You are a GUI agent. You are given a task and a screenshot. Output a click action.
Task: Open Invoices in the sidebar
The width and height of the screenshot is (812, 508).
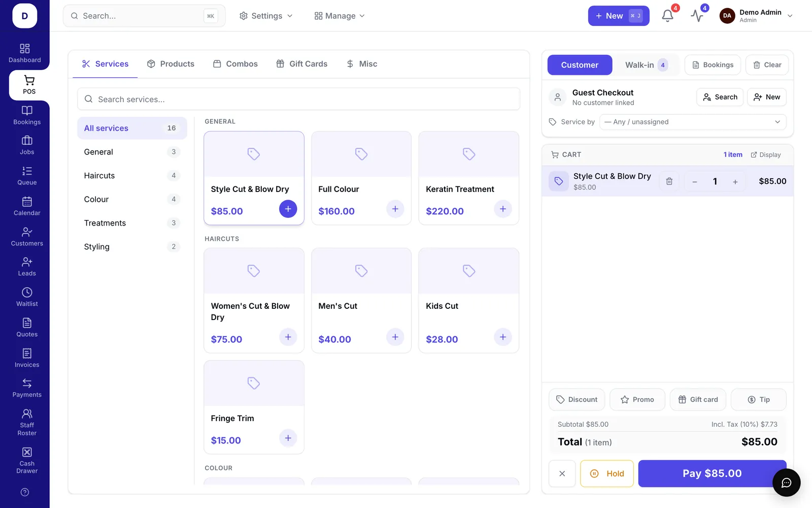[x=27, y=358]
